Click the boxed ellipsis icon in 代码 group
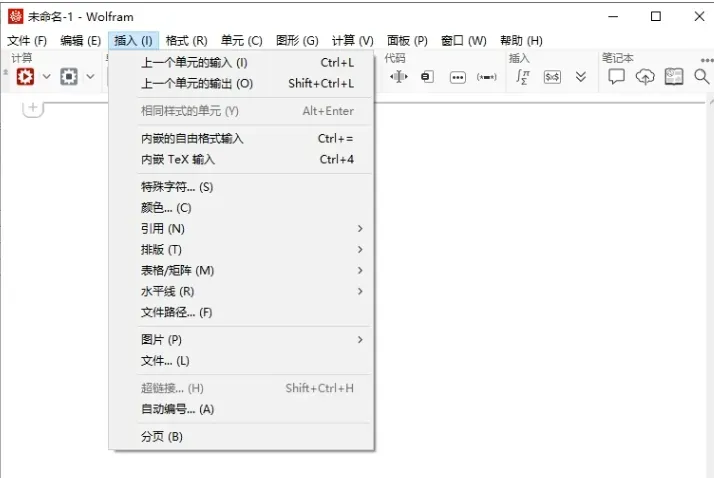Screen dimensions: 714x478 click(458, 77)
